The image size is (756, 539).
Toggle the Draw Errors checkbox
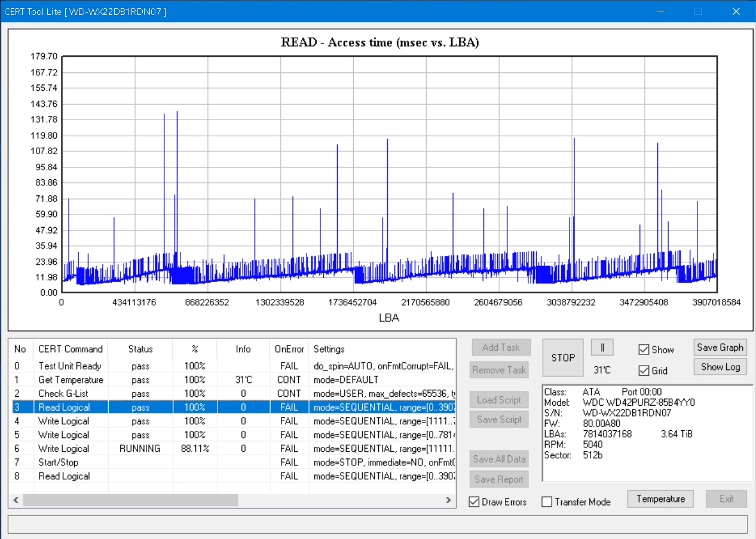coord(475,502)
